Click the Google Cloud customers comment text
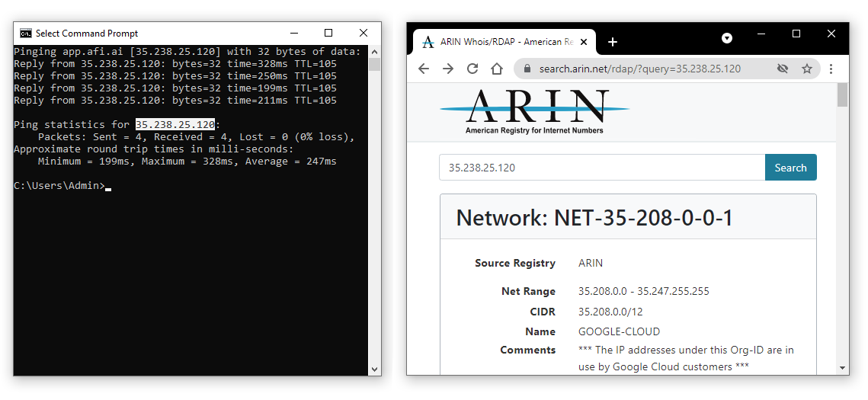 (x=687, y=359)
